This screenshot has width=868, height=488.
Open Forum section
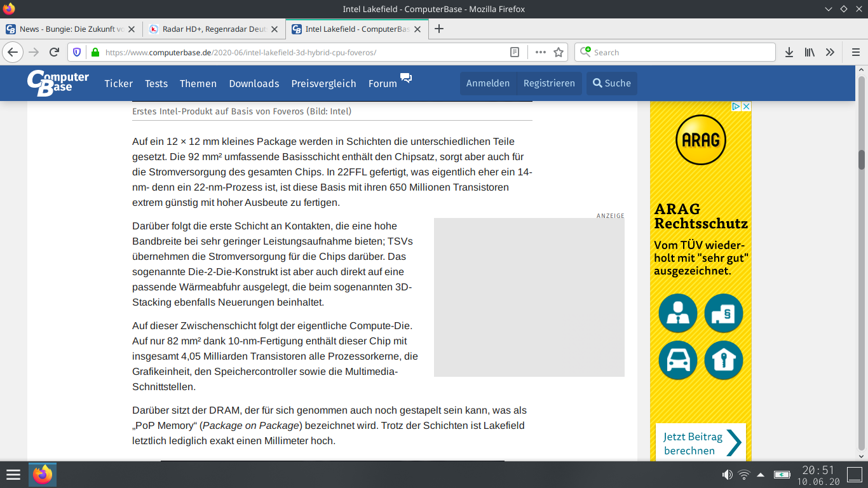pos(383,83)
